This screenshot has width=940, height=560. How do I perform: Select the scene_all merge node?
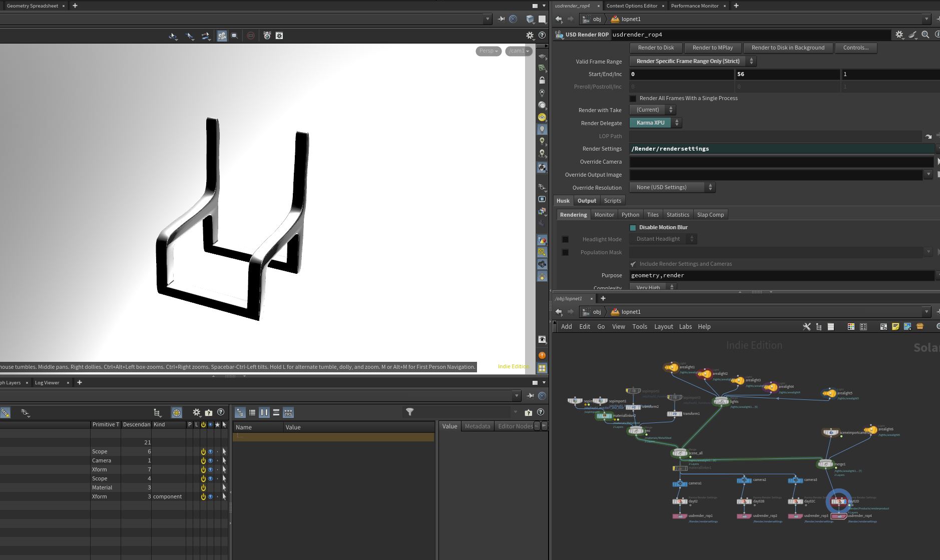tap(679, 453)
